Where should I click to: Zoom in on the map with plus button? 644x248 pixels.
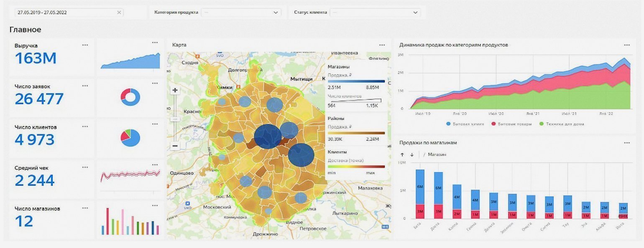coord(175,90)
